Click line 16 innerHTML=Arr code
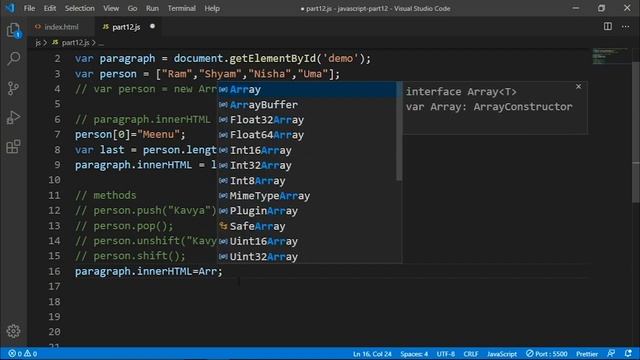Viewport: 640px width, 360px height. (x=149, y=271)
